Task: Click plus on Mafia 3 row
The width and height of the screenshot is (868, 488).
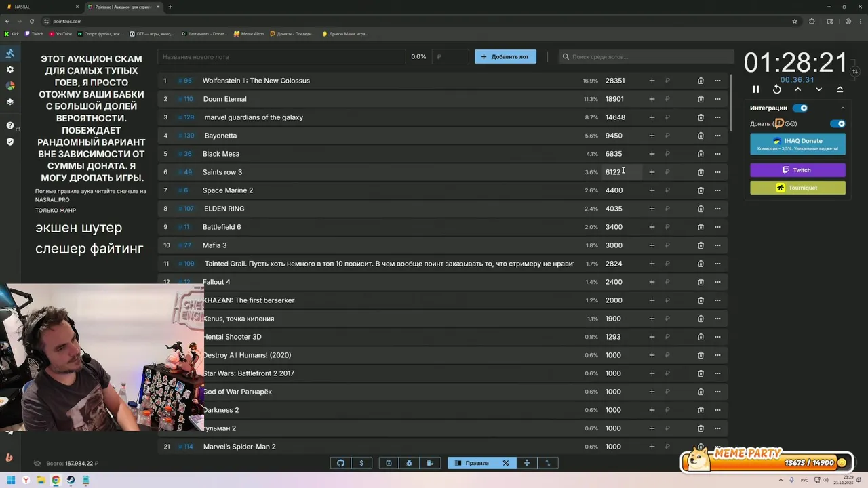Action: click(x=652, y=245)
